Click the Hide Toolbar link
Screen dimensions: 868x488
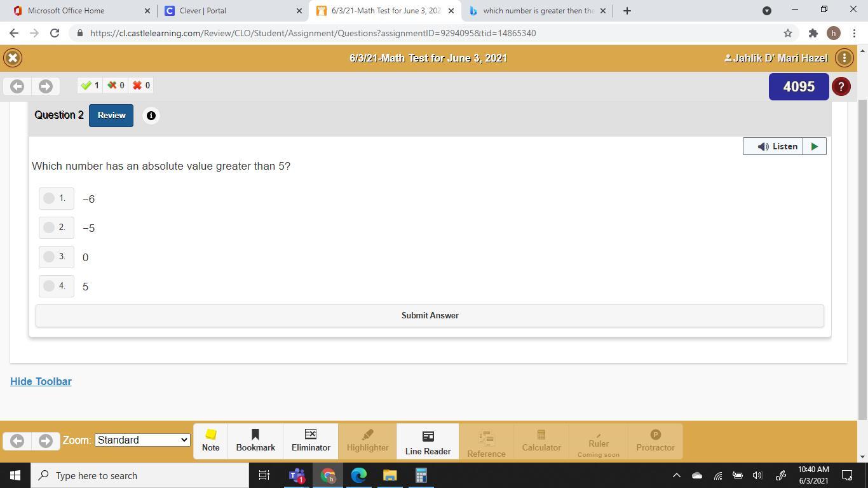click(x=41, y=381)
